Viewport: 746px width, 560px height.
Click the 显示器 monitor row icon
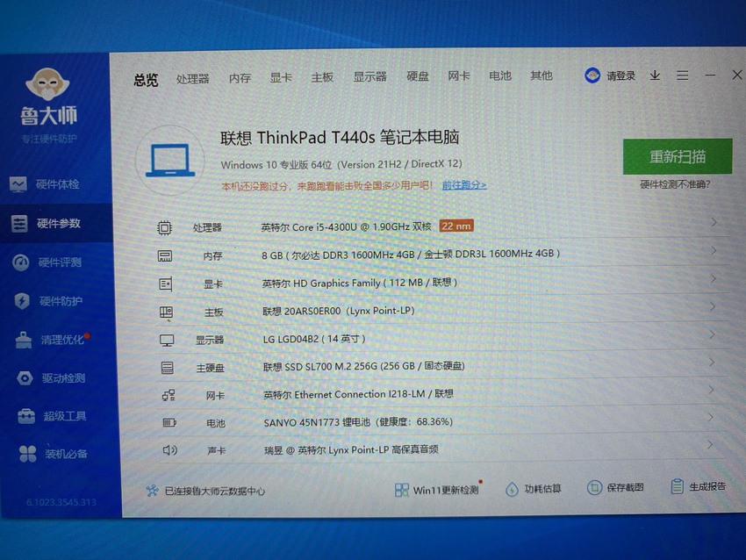point(167,341)
